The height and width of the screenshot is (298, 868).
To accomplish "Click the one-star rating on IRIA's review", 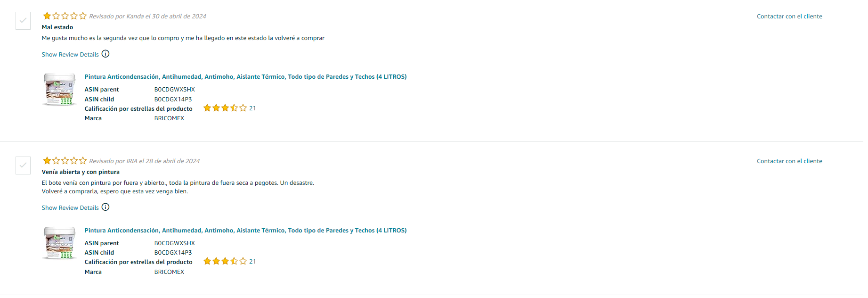I will (65, 161).
